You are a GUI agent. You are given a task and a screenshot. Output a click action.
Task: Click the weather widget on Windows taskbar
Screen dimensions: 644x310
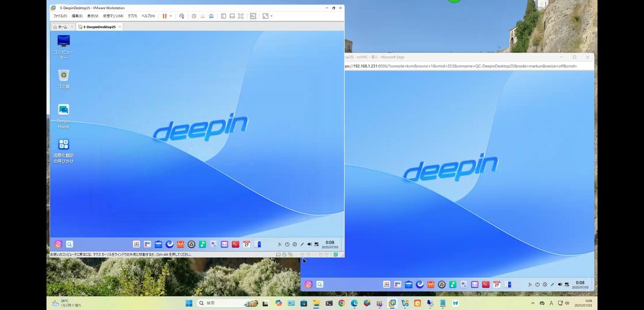[67, 303]
